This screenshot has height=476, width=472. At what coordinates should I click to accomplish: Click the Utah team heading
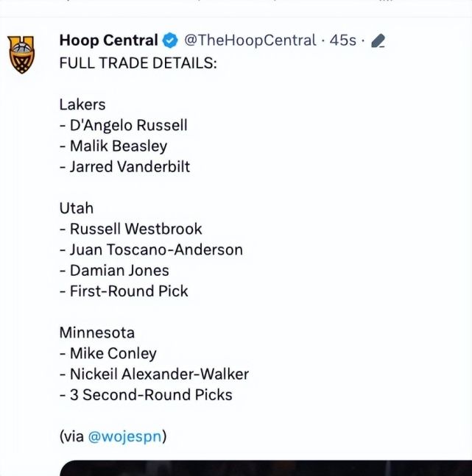77,208
